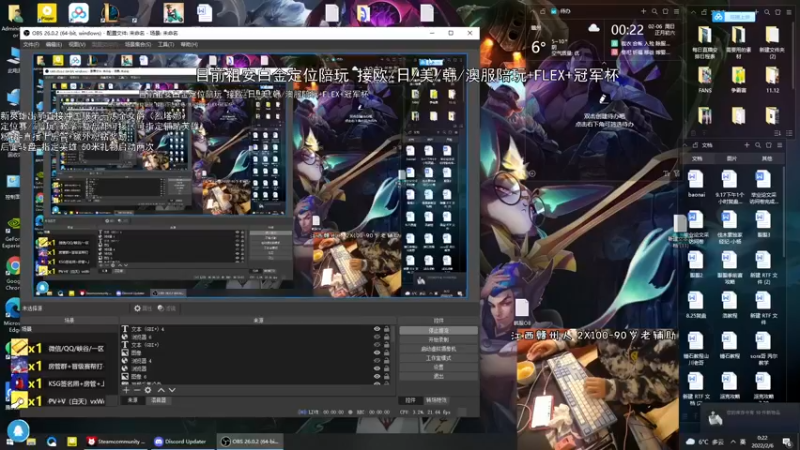Lock the 文本 (GDI+) 4 source
Viewport: 800px width, 450px height.
pyautogui.click(x=386, y=330)
